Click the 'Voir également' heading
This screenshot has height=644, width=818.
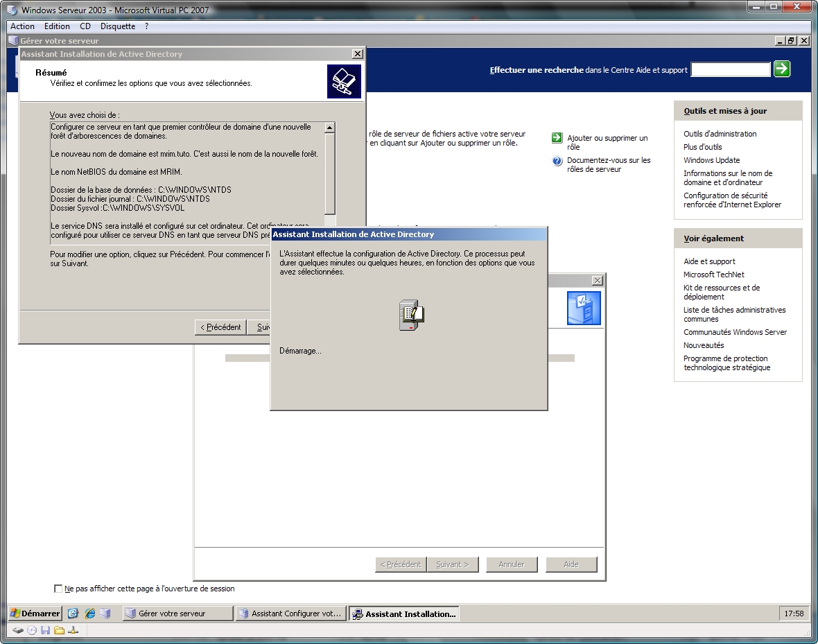pyautogui.click(x=713, y=238)
